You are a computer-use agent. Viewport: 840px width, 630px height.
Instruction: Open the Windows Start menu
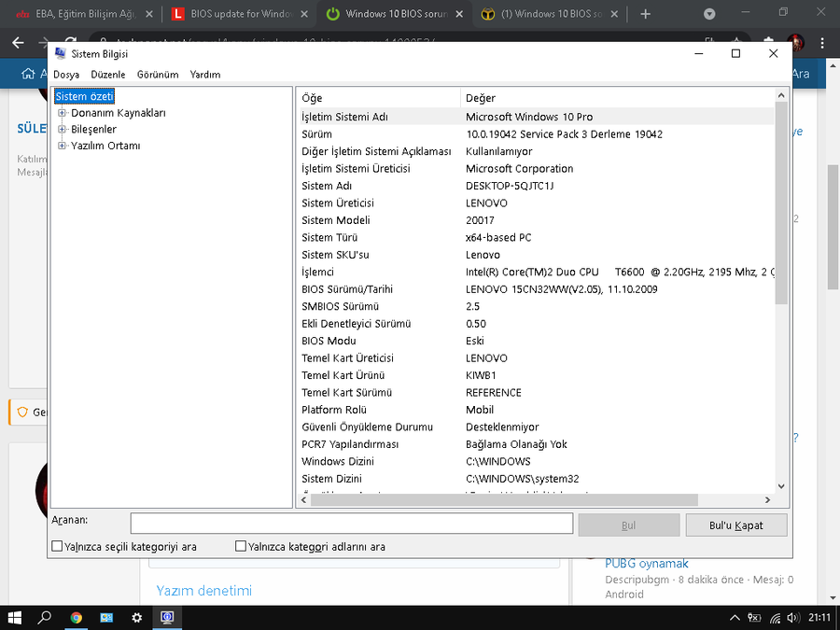coord(15,617)
